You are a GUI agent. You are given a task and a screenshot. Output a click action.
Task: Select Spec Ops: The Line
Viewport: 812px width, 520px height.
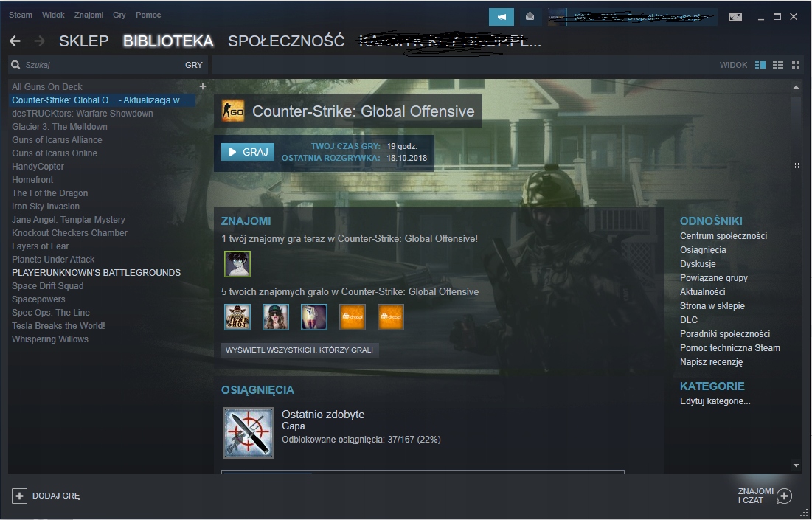tap(51, 312)
